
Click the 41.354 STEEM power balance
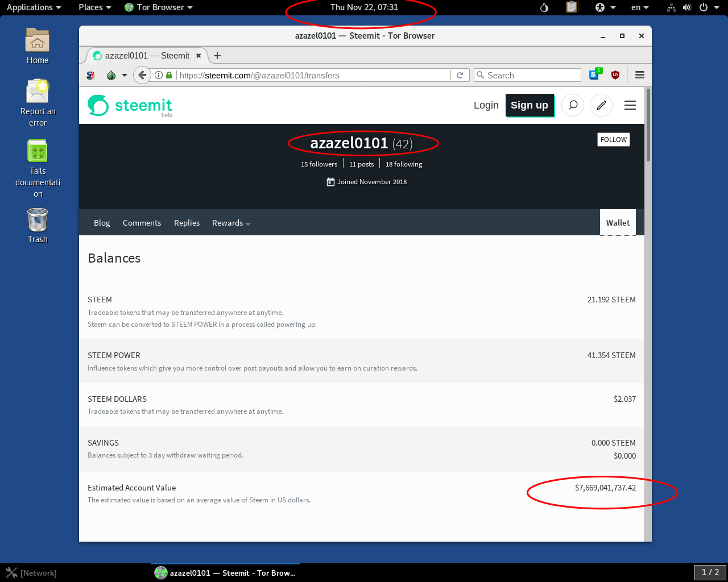611,355
